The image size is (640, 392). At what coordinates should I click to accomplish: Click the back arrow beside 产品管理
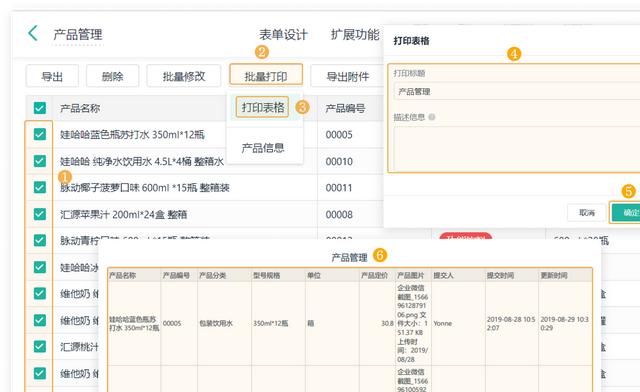33,33
